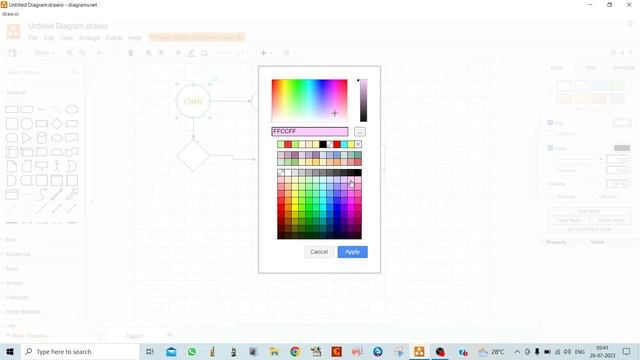Choose black swatch in recent colors row
This screenshot has height=360, width=640.
tap(322, 144)
